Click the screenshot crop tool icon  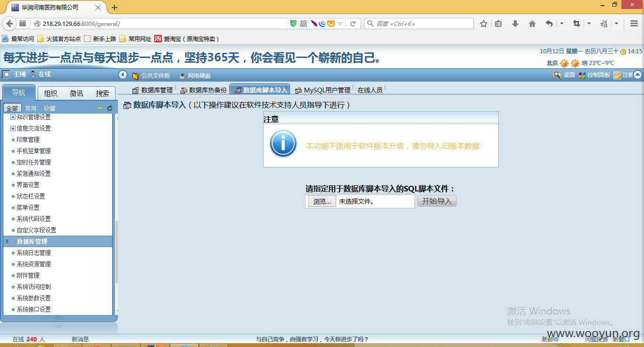pyautogui.click(x=576, y=24)
